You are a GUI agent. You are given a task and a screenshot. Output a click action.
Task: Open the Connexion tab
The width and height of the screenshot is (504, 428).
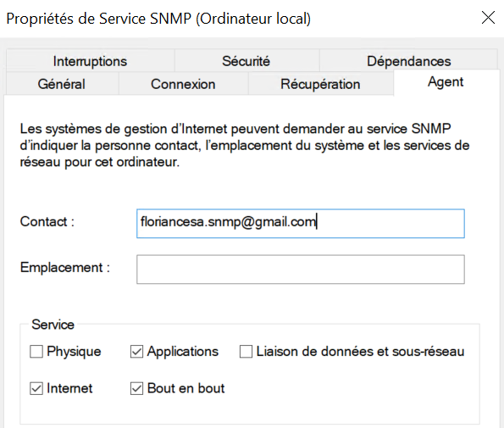pyautogui.click(x=183, y=84)
